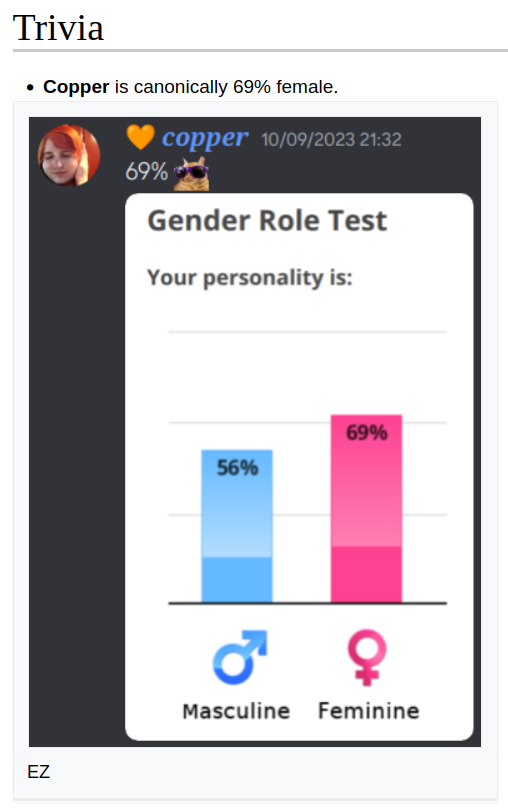Click the EZ image caption
Screen dimensions: 508x808
click(39, 772)
